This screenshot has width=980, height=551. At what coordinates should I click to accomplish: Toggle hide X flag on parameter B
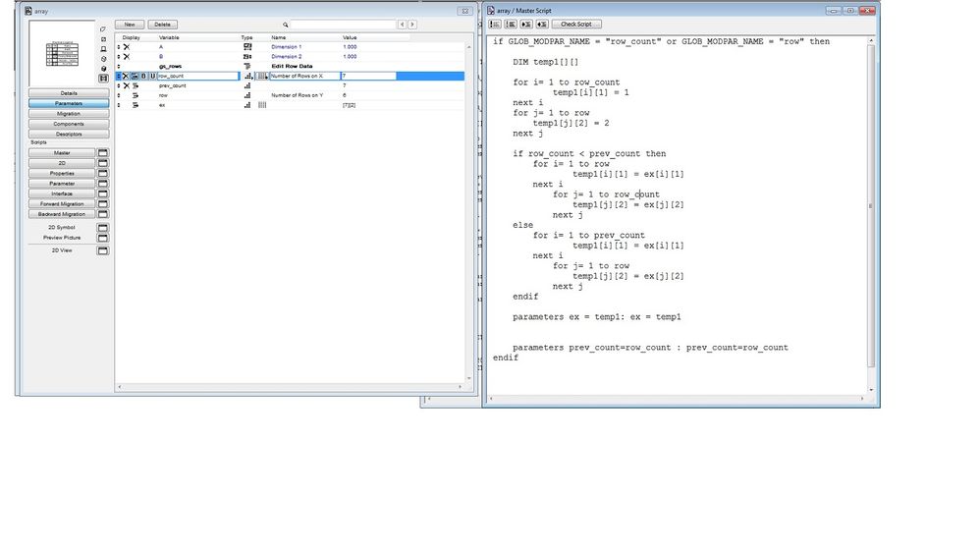click(x=127, y=56)
